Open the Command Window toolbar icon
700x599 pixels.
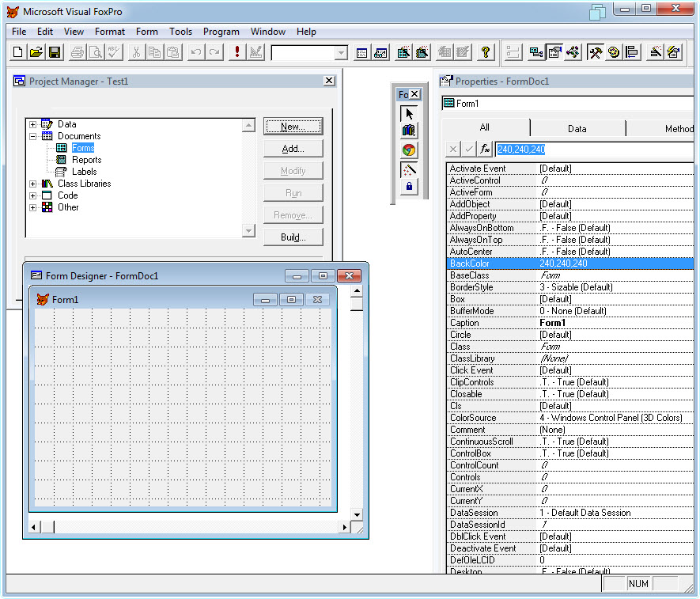pyautogui.click(x=361, y=53)
